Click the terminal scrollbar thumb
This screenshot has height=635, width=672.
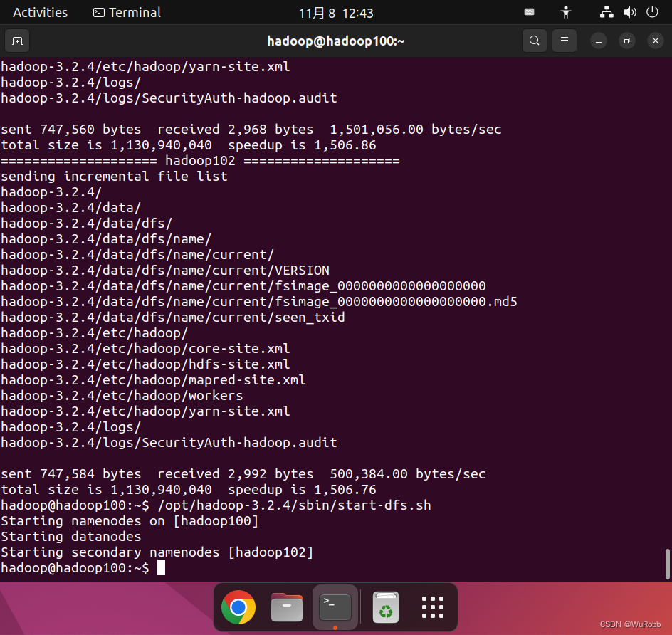tap(667, 564)
